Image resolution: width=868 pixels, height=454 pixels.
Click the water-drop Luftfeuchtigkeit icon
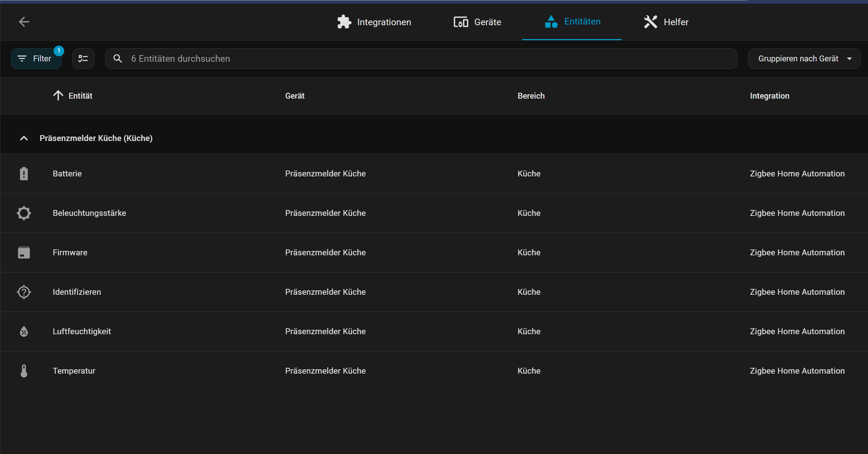click(24, 332)
